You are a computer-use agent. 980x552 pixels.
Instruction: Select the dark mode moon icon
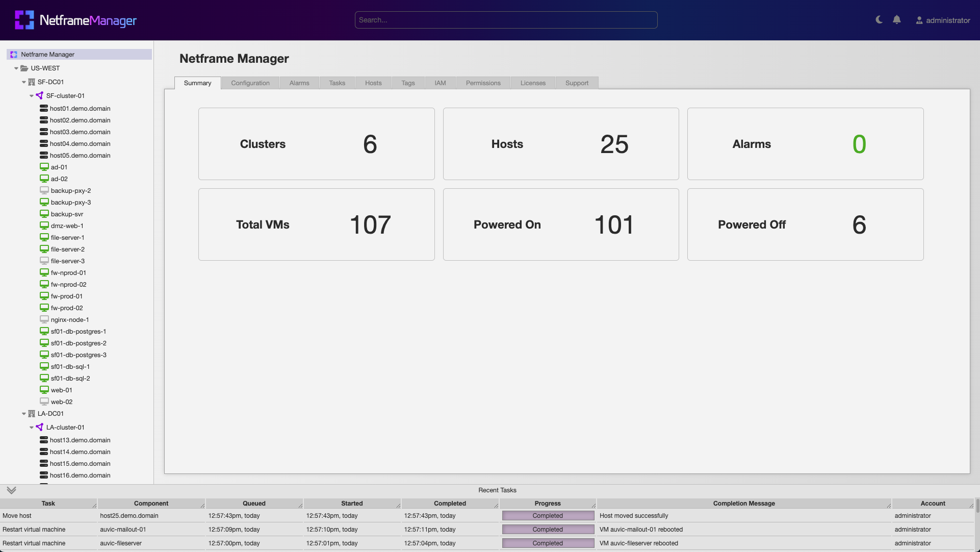tap(878, 20)
